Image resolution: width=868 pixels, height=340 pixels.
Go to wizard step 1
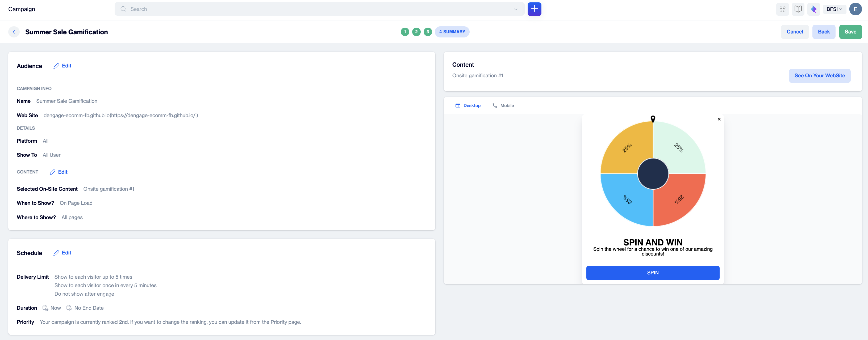(x=405, y=32)
